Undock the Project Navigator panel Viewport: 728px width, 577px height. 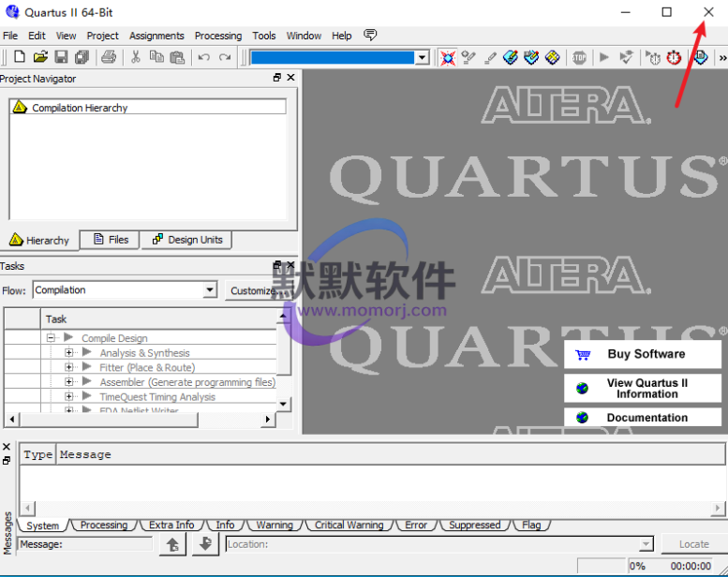click(x=277, y=78)
